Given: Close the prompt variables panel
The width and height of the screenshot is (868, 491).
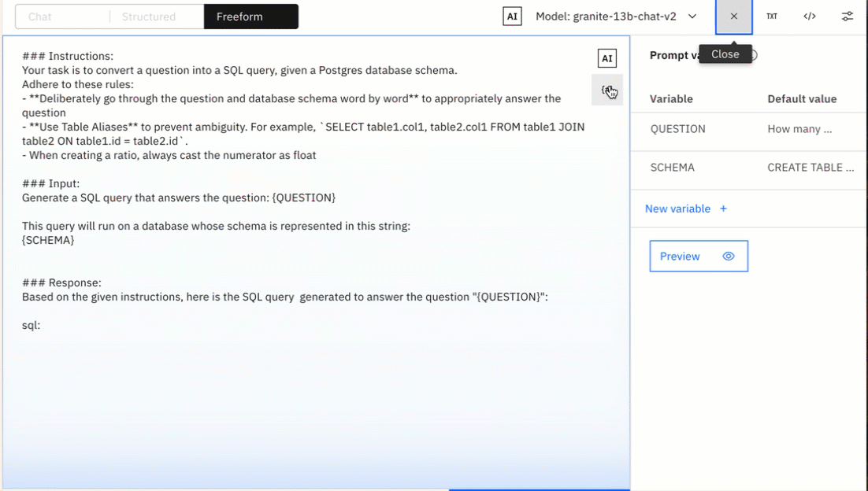Looking at the screenshot, I should pos(733,17).
